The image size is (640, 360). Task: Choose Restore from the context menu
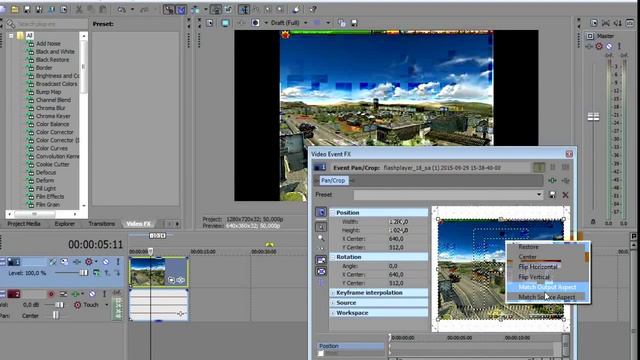[x=528, y=247]
